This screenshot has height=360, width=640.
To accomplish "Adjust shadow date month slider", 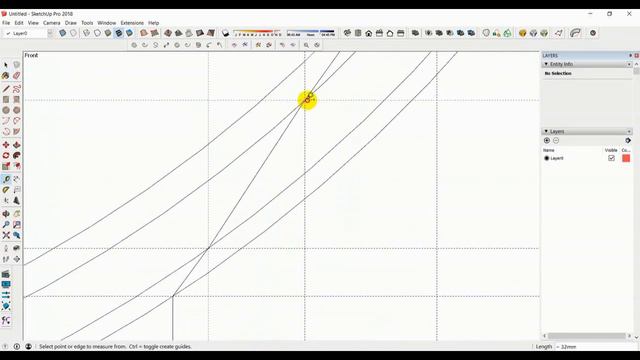I will point(257,33).
